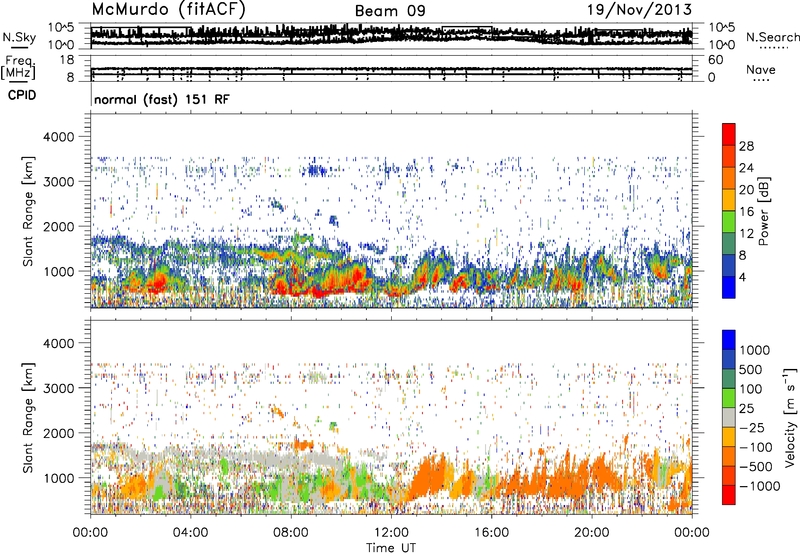Click the gray Velocity colorbar segment
800x554 pixels.
click(x=729, y=417)
